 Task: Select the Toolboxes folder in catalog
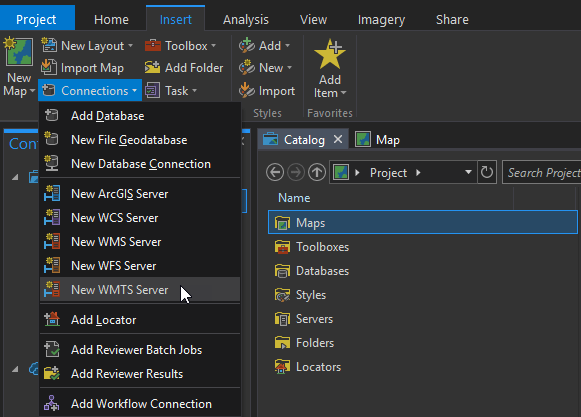coord(423,246)
